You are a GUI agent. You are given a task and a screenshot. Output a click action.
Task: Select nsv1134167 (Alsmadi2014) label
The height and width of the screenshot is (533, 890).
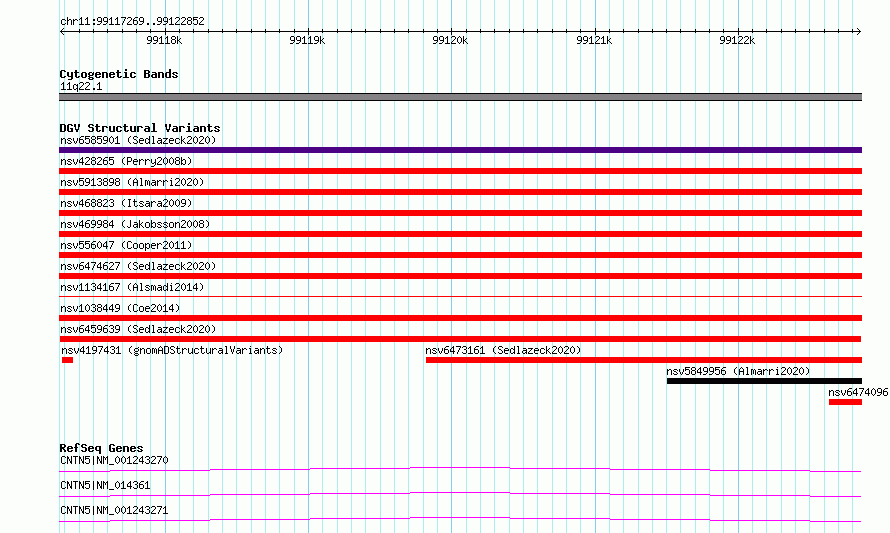(132, 287)
